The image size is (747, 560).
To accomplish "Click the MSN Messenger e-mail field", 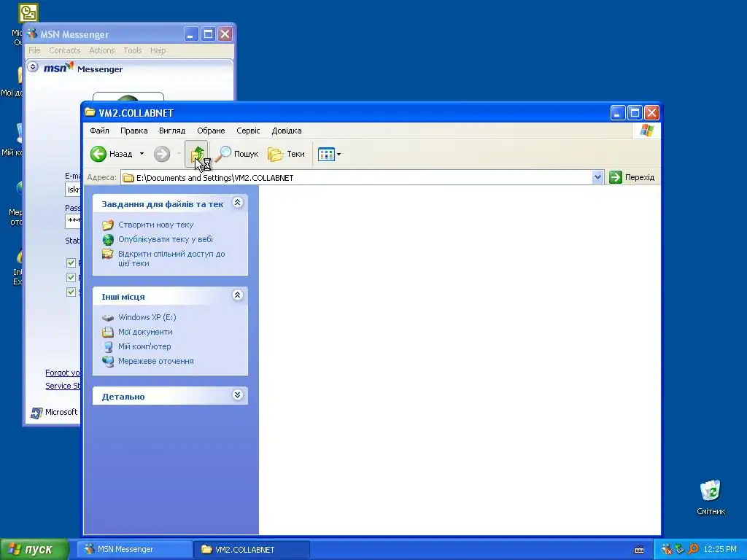I will click(73, 190).
